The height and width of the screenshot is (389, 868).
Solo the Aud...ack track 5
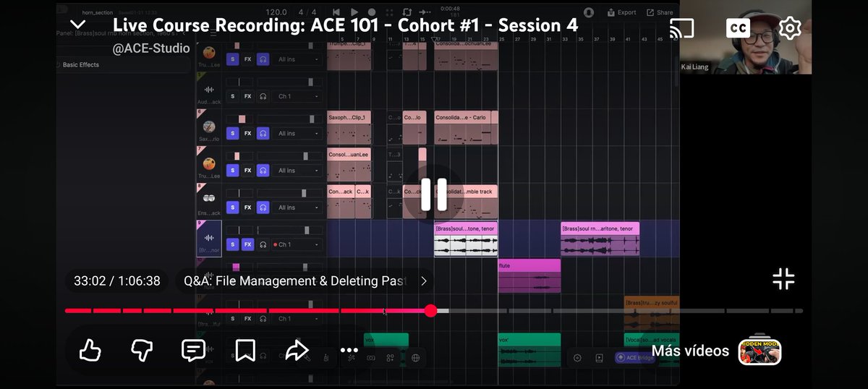(x=232, y=96)
